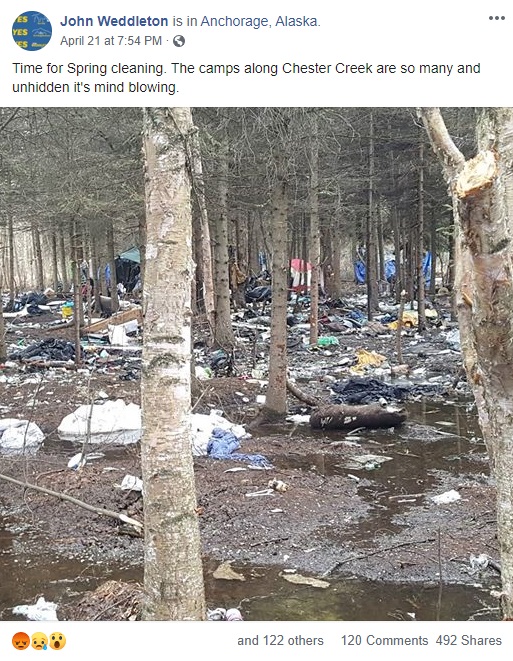Image resolution: width=513 pixels, height=661 pixels.
Task: Click the blue tarp hanging on the right
Action: coord(427,268)
